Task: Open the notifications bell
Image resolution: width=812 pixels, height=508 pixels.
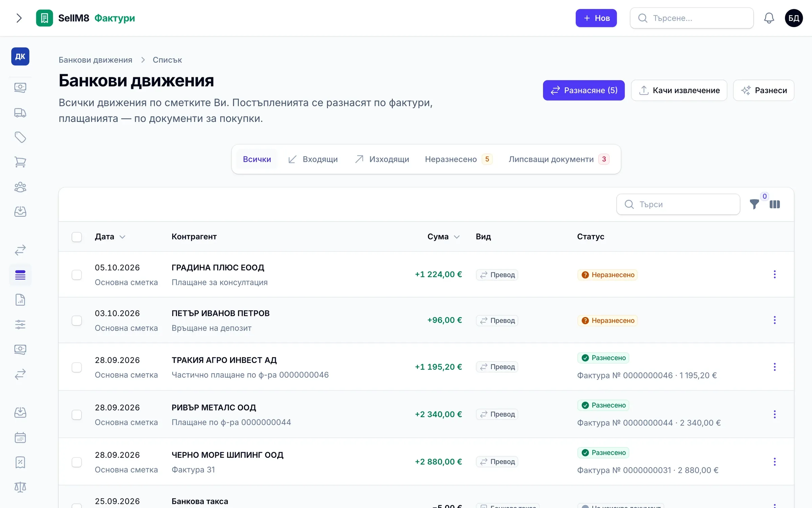Action: click(x=769, y=18)
